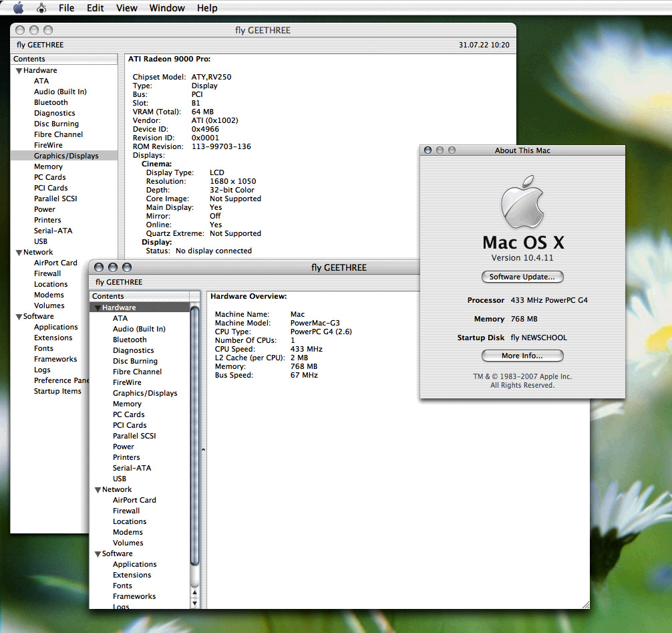Select Bluetooth in the front window

[130, 340]
